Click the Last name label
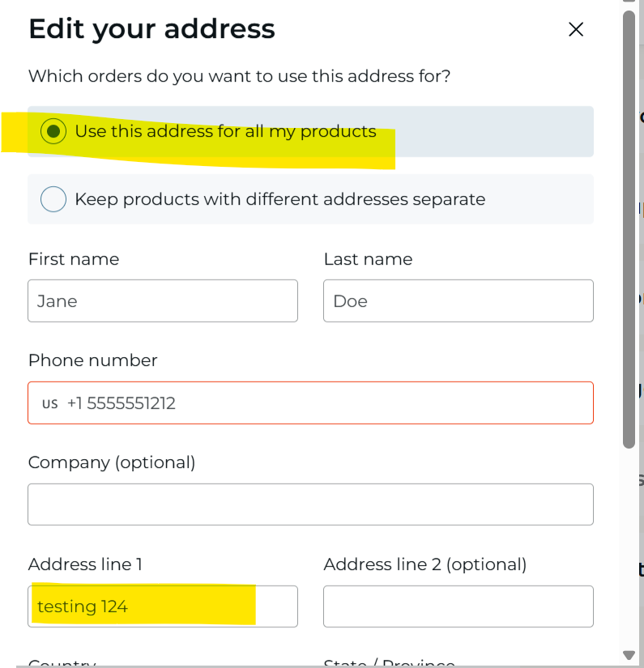Image resolution: width=644 pixels, height=668 pixels. tap(368, 259)
